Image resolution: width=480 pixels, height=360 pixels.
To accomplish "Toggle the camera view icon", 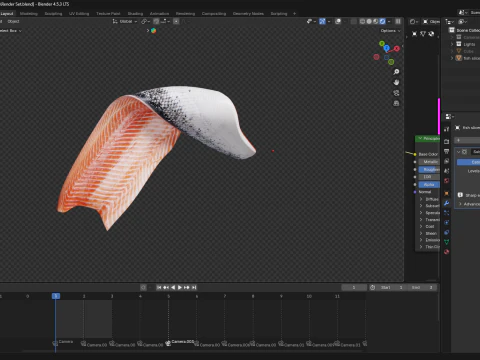I will pyautogui.click(x=396, y=93).
